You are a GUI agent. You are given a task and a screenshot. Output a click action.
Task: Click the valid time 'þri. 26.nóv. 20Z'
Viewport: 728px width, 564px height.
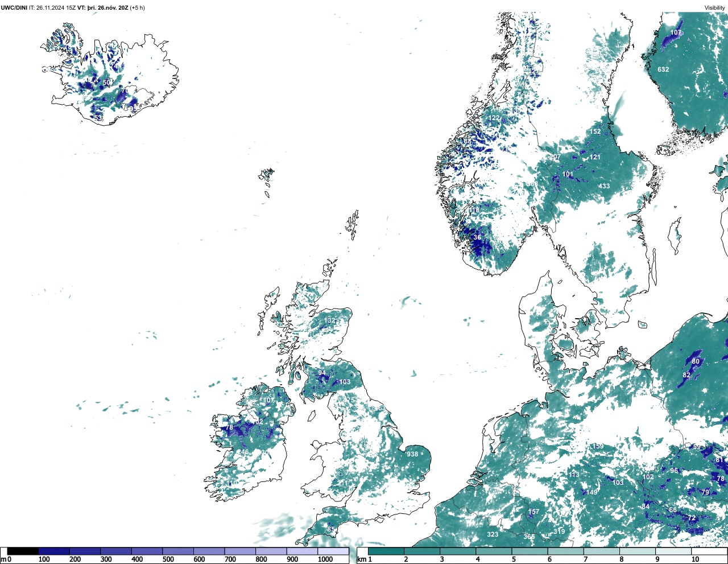point(107,8)
